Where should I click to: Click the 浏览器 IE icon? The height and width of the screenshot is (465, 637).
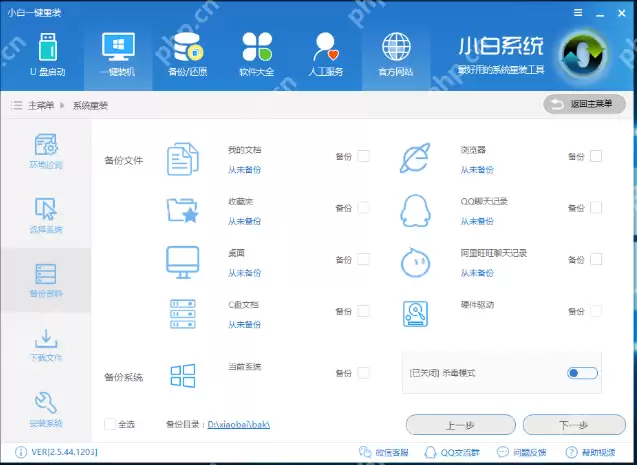point(415,158)
